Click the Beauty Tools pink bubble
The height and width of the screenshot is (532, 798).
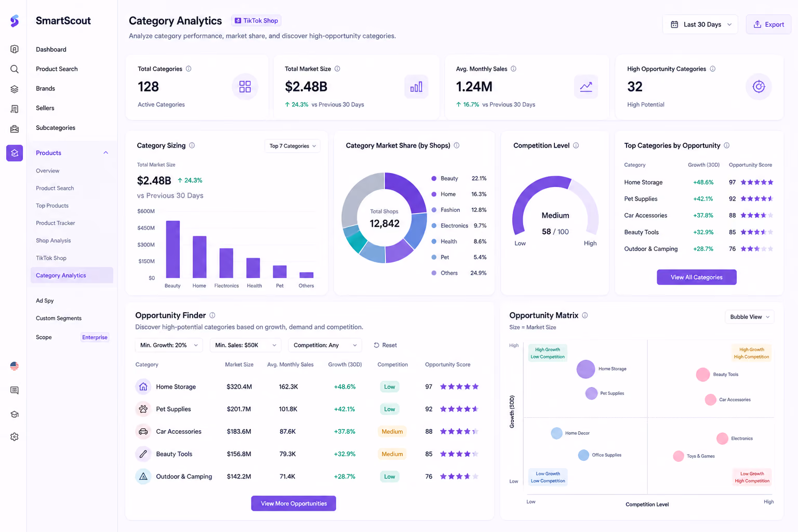coord(703,375)
